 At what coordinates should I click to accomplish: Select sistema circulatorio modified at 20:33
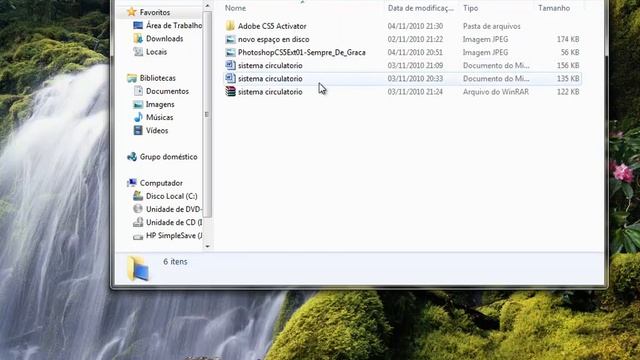tap(270, 78)
